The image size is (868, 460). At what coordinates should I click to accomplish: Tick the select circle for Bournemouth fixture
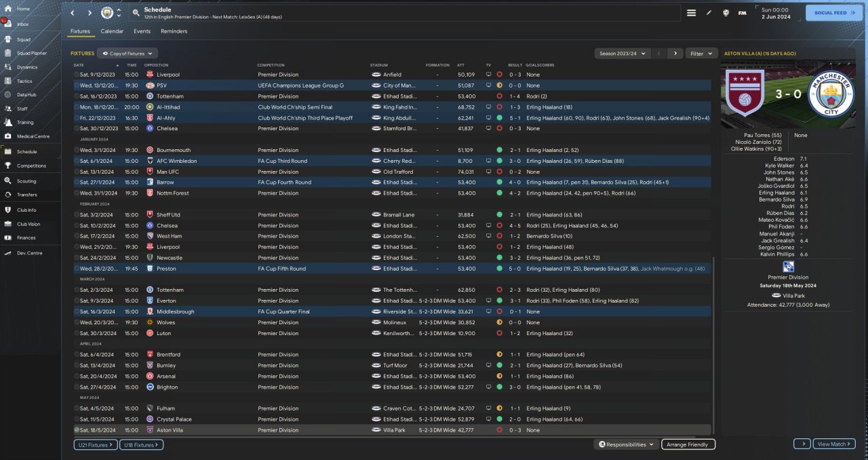77,150
